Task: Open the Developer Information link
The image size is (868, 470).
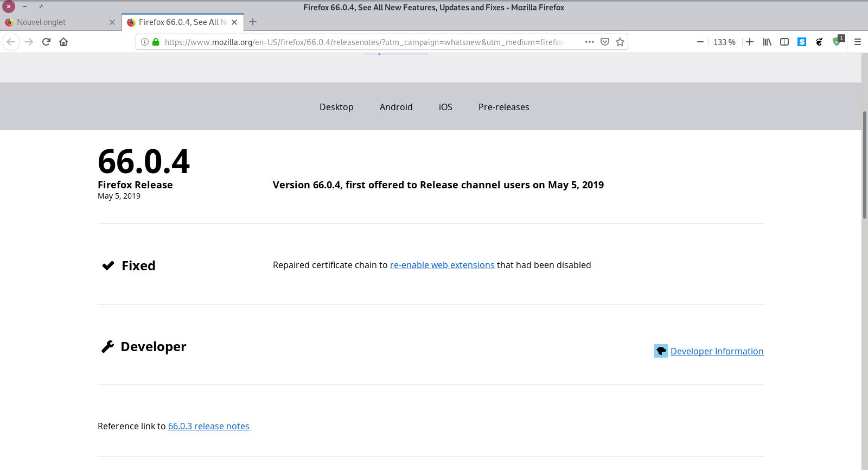Action: click(x=717, y=351)
